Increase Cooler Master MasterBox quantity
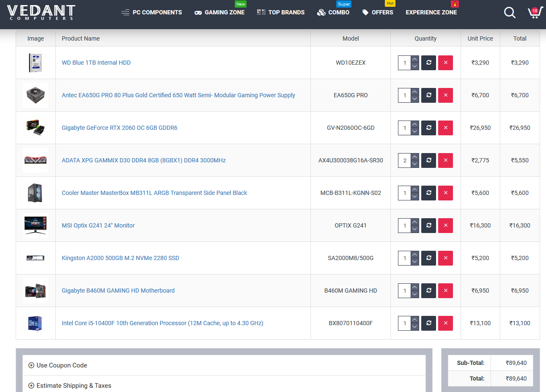Viewport: 546px width, 392px height. point(415,189)
